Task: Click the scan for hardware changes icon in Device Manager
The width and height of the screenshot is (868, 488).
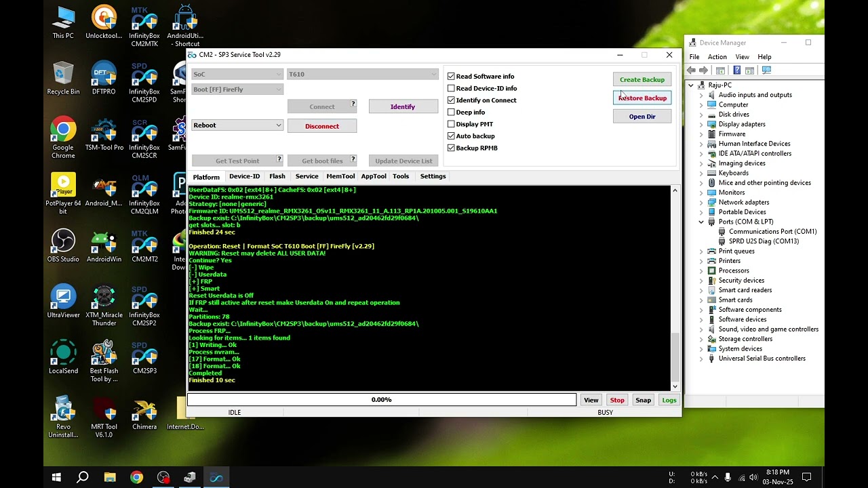Action: click(x=766, y=70)
